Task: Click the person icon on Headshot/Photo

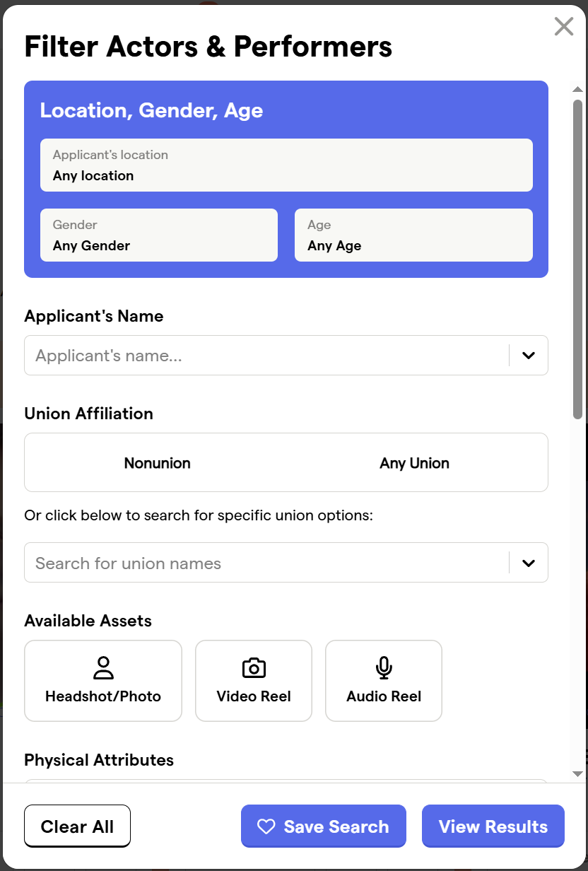Action: (x=103, y=667)
